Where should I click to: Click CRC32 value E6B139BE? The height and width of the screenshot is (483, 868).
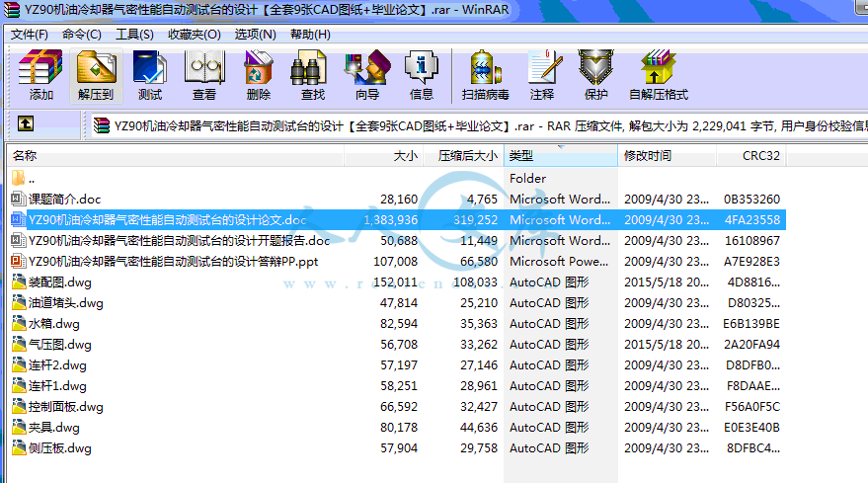click(x=751, y=323)
